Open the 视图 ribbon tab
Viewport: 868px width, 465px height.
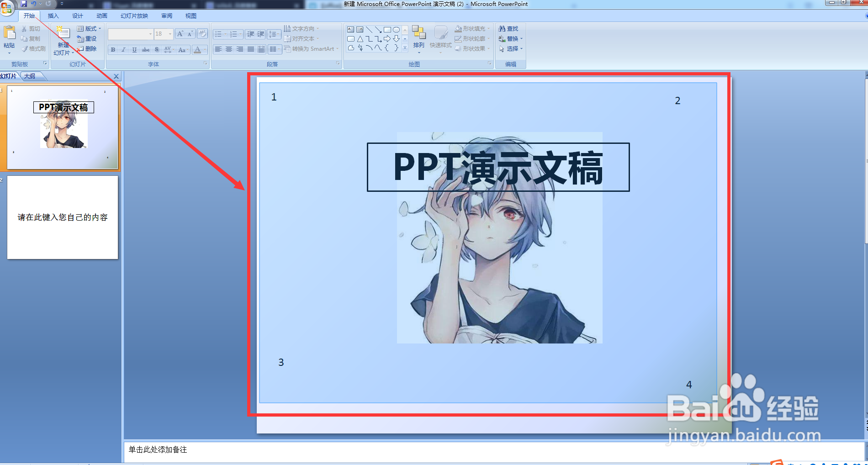[191, 16]
